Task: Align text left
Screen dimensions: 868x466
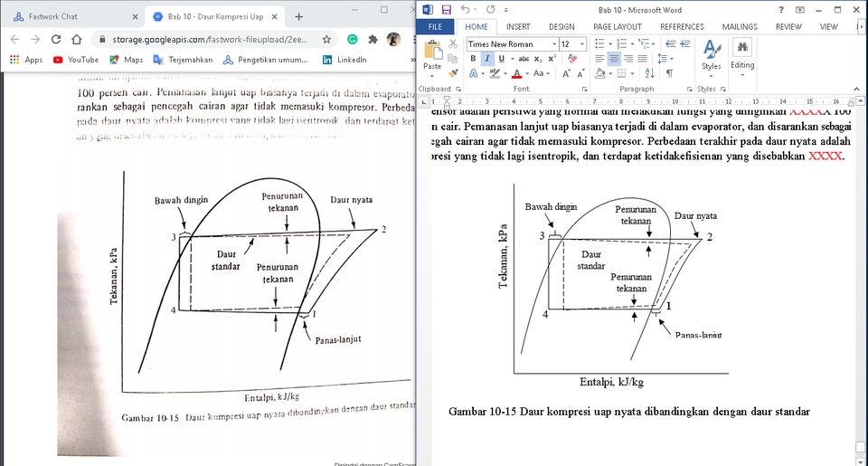Action: (x=599, y=58)
